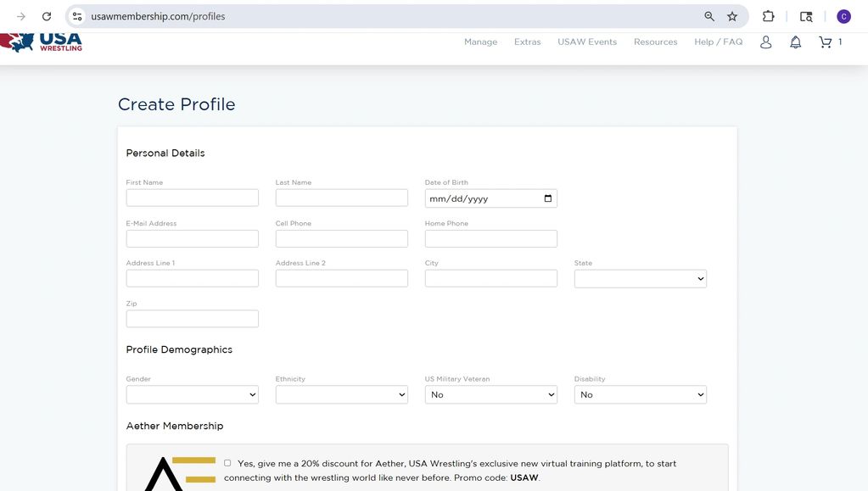Screen dimensions: 868x491
Task: Open the user account profile icon
Action: [765, 42]
